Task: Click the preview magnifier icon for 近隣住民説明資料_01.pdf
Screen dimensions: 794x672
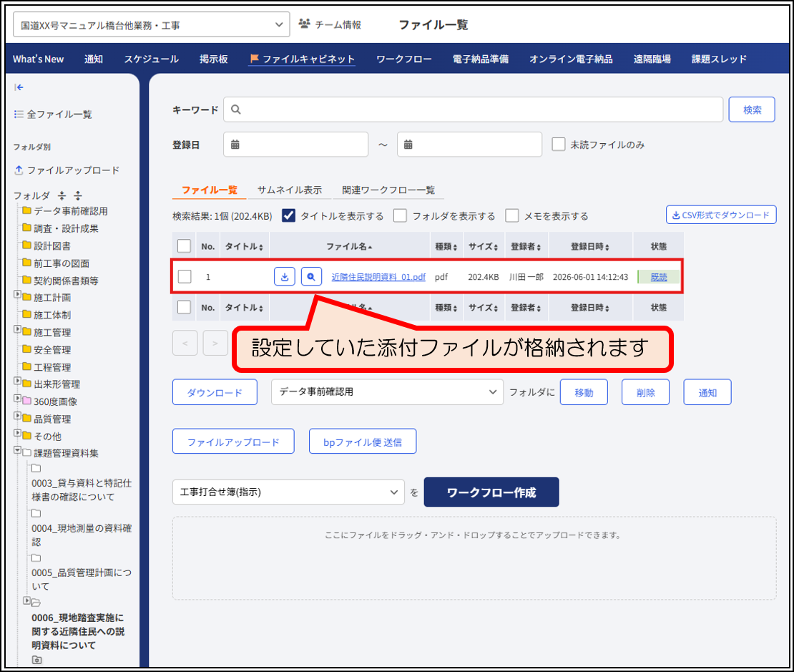Action: (311, 277)
